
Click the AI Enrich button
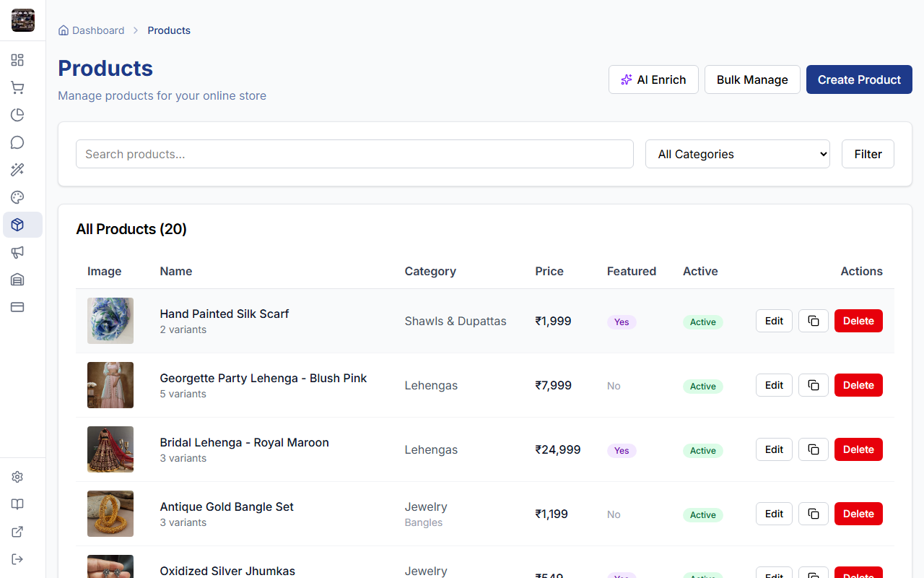click(653, 79)
